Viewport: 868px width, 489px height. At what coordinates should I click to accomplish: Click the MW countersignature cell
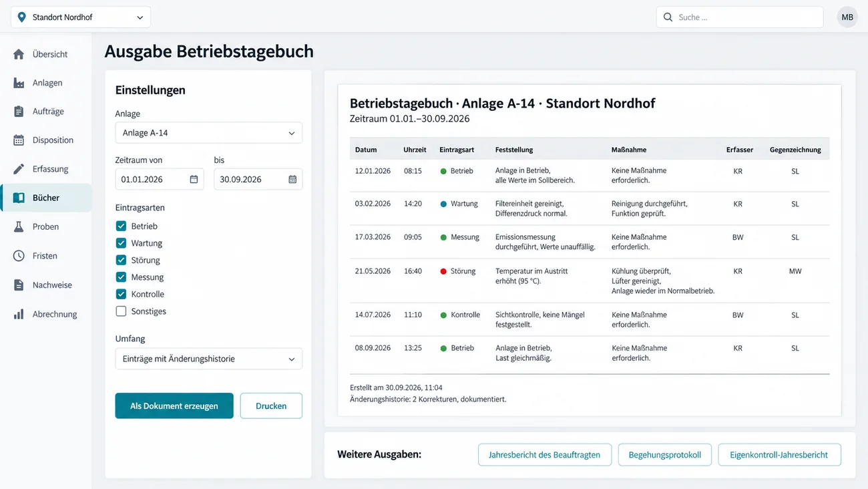point(795,271)
